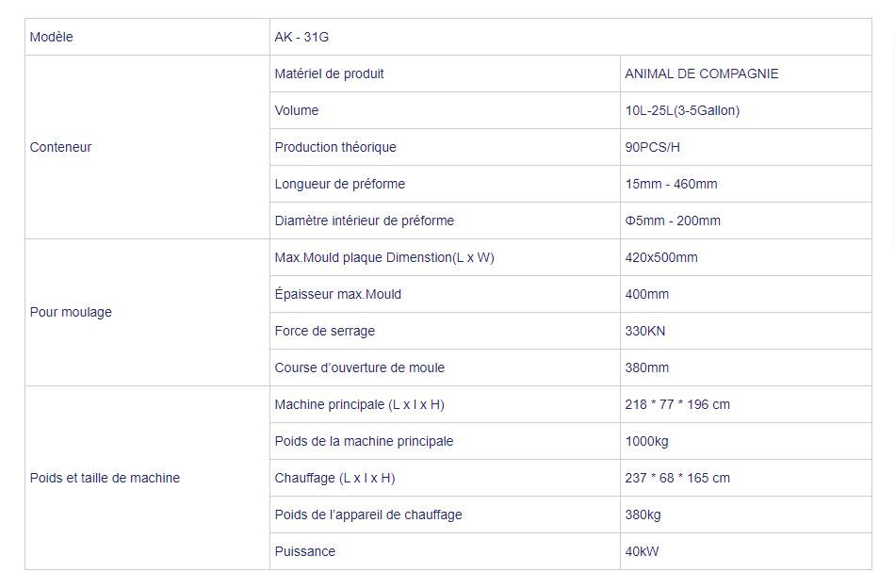Select the 420x500mm value cell
The image size is (895, 588).
pyautogui.click(x=661, y=257)
